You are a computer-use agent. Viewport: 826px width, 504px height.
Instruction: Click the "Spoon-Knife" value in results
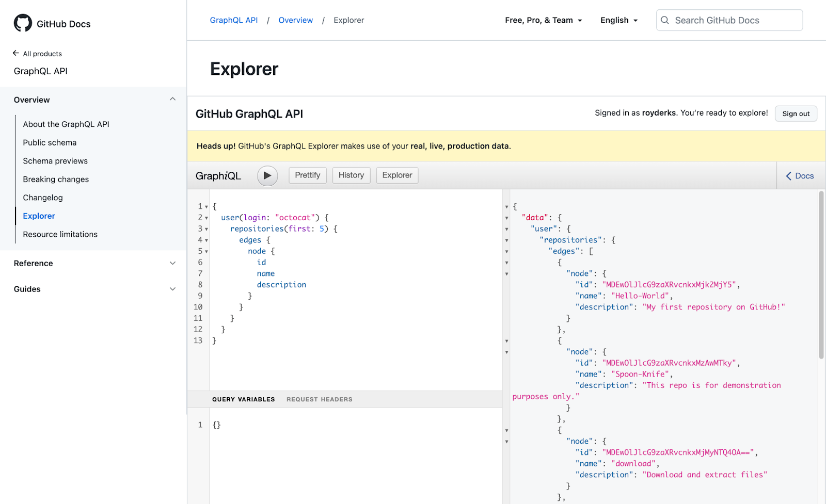point(641,375)
